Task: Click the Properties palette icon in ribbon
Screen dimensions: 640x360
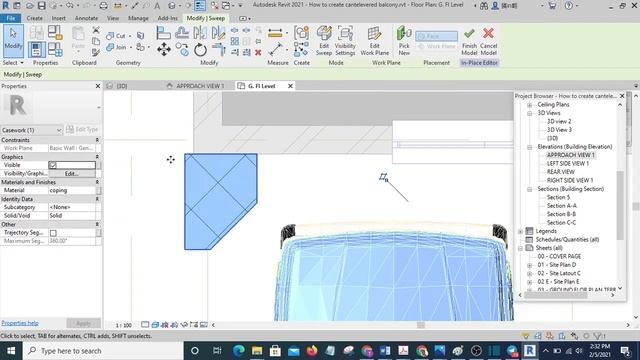Action: (x=36, y=49)
